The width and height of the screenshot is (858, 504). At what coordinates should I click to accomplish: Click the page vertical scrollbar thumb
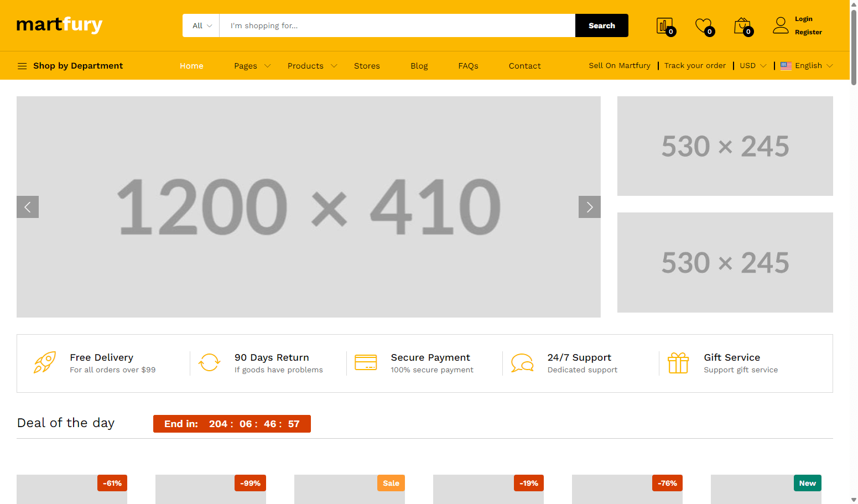pyautogui.click(x=854, y=47)
